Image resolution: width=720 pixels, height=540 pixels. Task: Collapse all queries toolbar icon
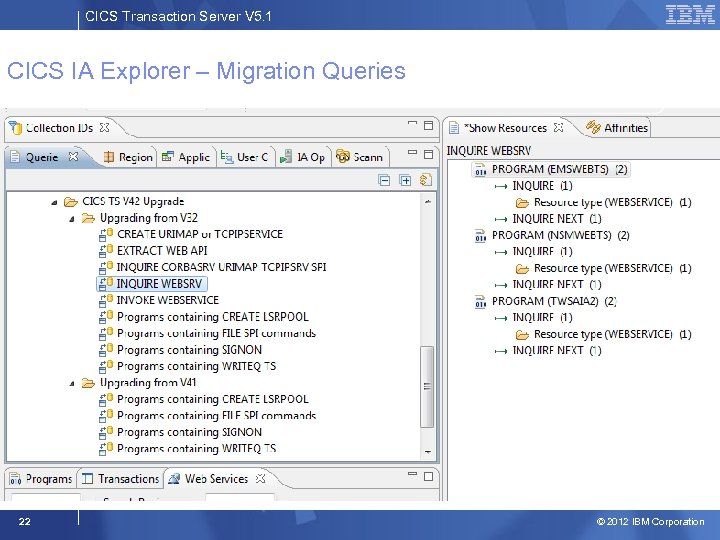[384, 180]
